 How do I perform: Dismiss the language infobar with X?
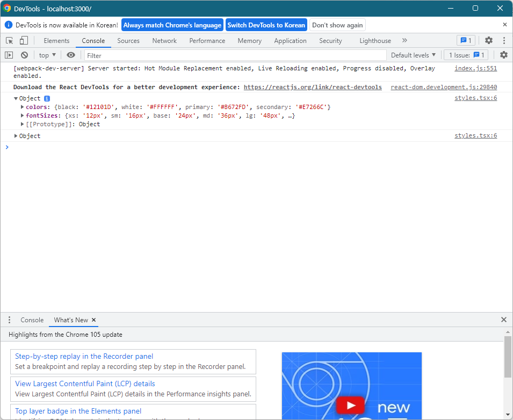tap(505, 25)
